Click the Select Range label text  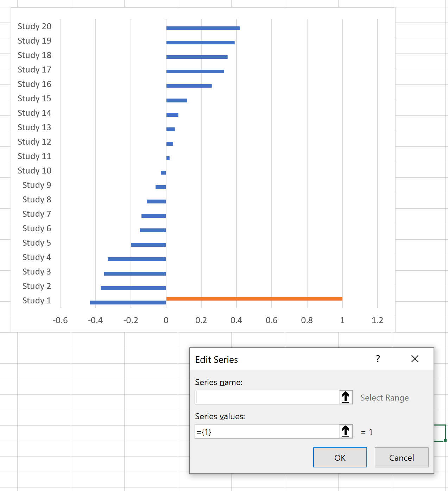(x=384, y=397)
